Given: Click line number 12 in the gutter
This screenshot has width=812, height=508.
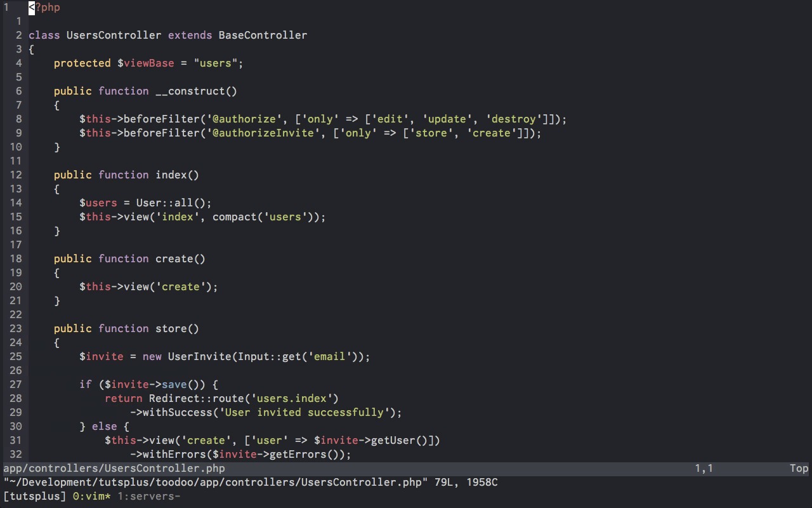Looking at the screenshot, I should [15, 175].
